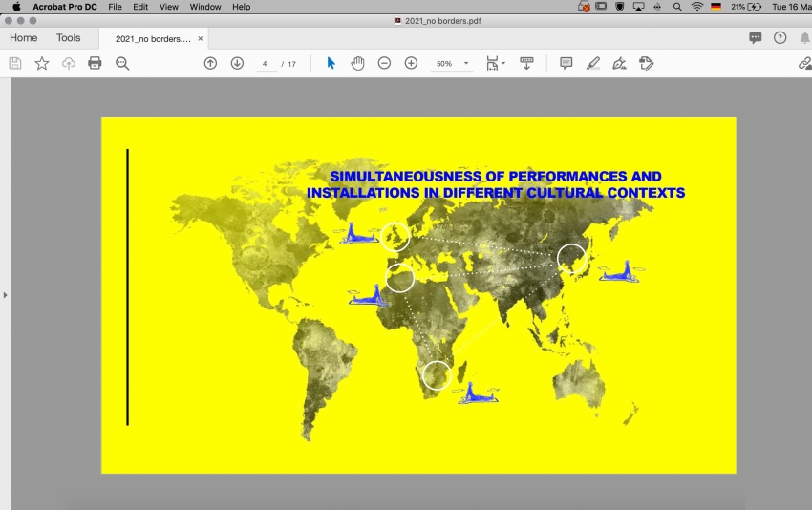Close the 2021_no borders document tab
Screen dimensions: 812x510
[200, 39]
